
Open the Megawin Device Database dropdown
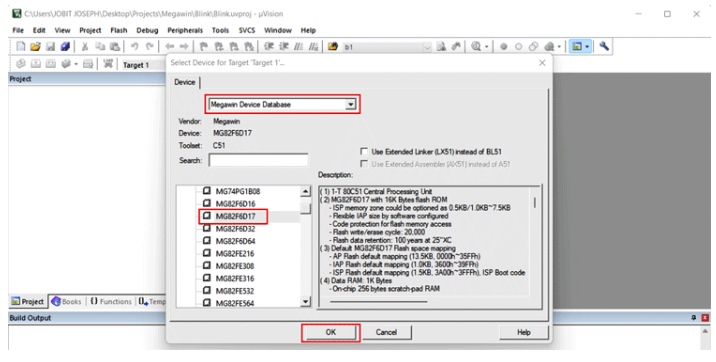pos(282,105)
